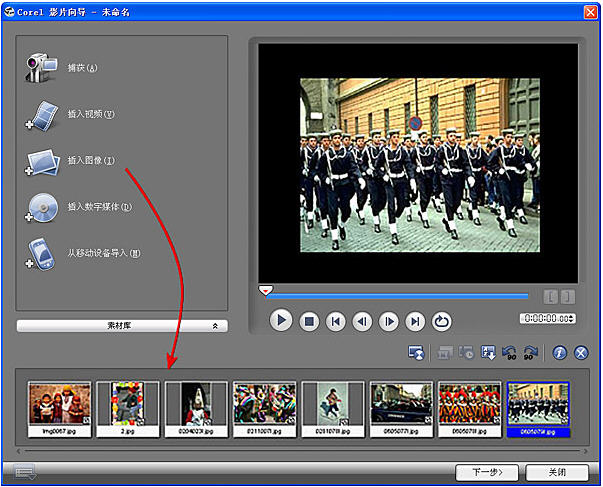Select the Img0067.jpg thumbnail

(59, 409)
